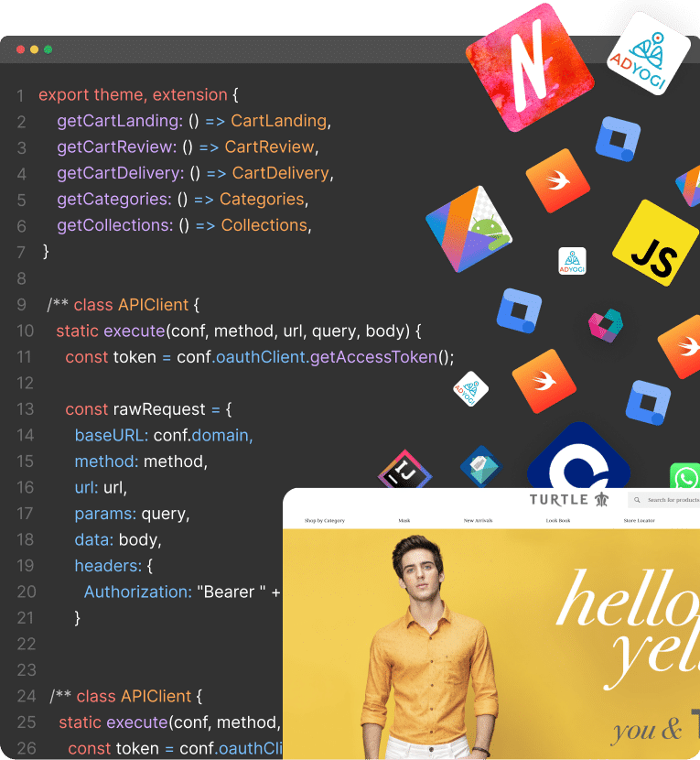Click the Search for products field
This screenshot has height=760, width=700.
[x=664, y=500]
